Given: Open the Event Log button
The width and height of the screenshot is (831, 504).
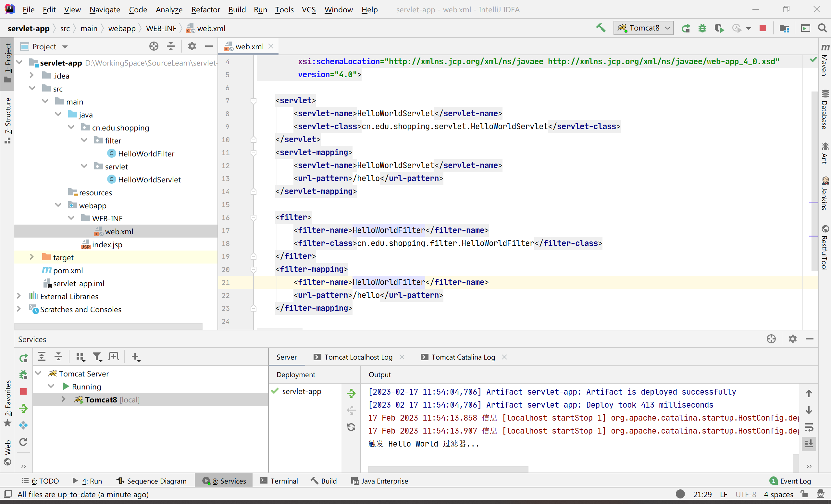Looking at the screenshot, I should coord(791,481).
